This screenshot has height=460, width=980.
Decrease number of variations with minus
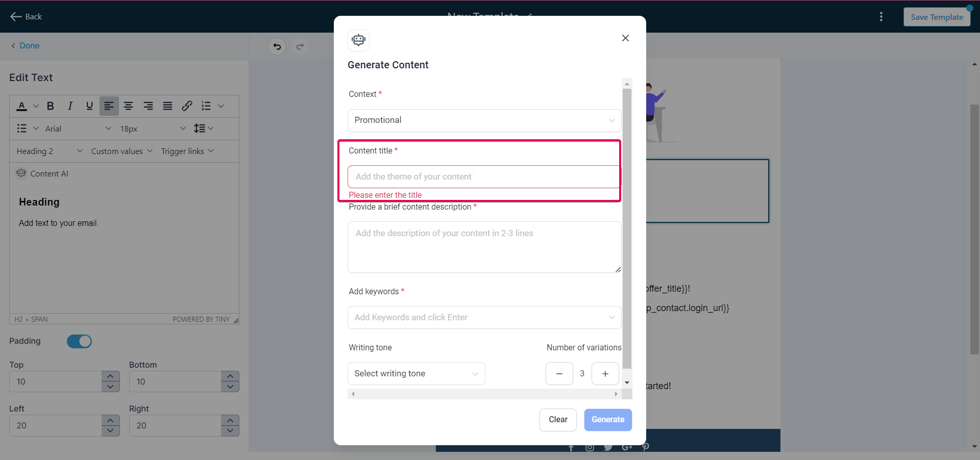pyautogui.click(x=559, y=374)
